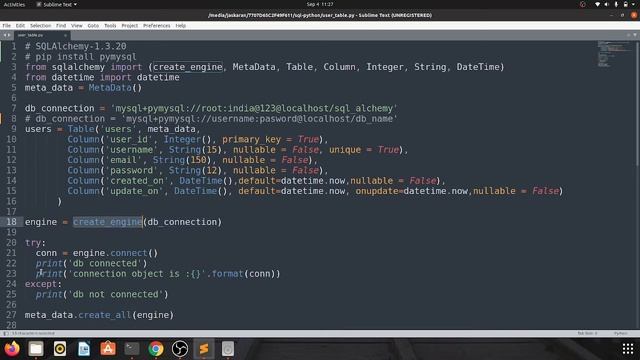Open the removable drive icon in the dock
This screenshot has width=640, height=360.
[x=228, y=349]
